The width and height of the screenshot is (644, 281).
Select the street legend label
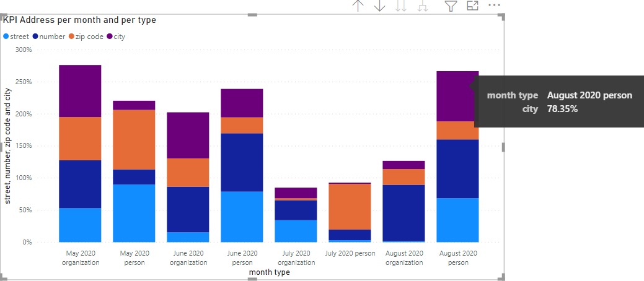[19, 37]
